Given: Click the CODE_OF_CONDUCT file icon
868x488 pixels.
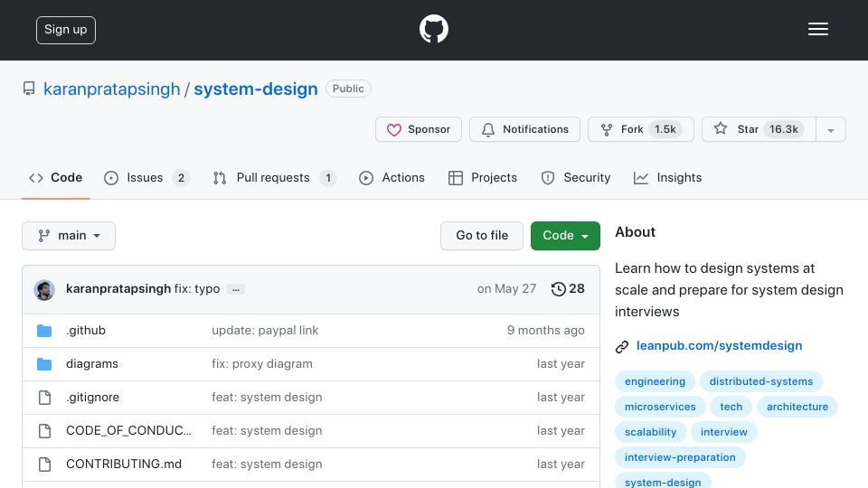Looking at the screenshot, I should (45, 431).
